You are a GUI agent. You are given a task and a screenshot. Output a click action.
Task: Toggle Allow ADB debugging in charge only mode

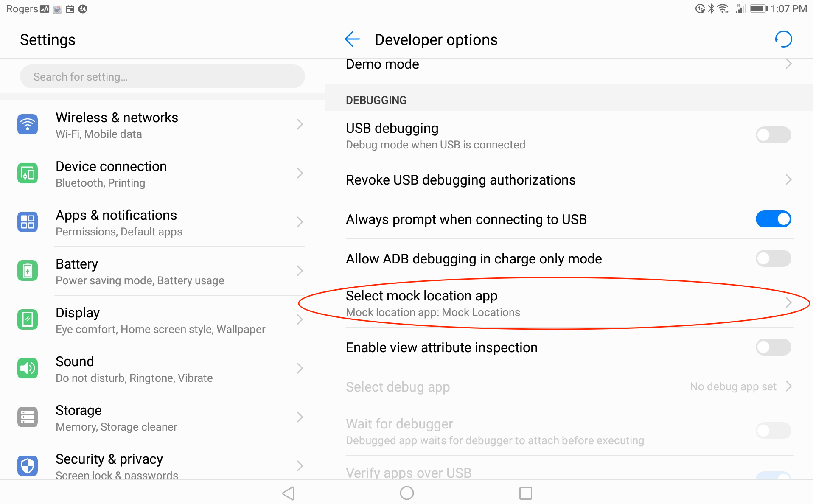773,258
